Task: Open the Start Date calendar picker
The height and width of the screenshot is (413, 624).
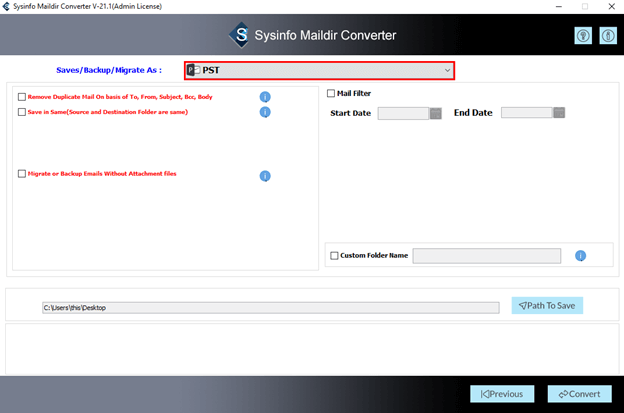Action: pos(436,113)
